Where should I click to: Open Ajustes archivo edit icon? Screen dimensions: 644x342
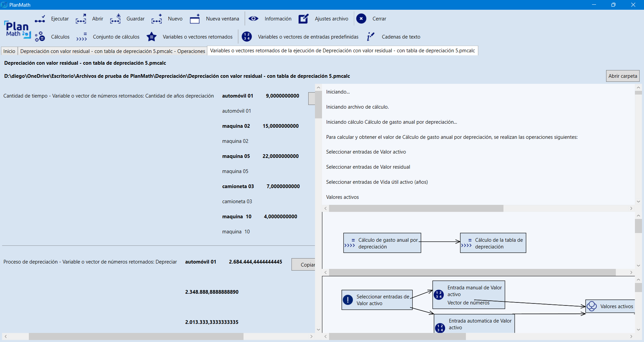tap(304, 19)
